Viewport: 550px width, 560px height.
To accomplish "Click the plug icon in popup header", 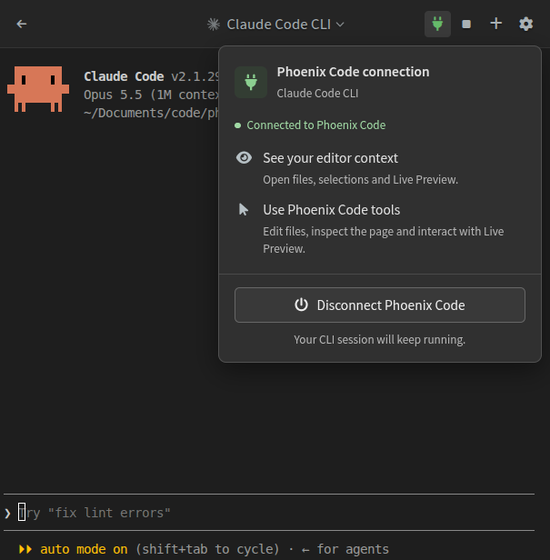I will (x=251, y=82).
